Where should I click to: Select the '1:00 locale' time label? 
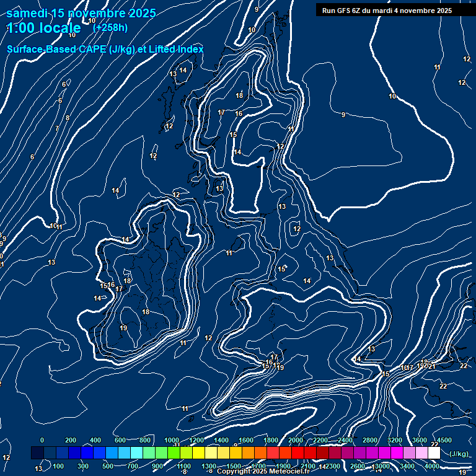pos(43,28)
